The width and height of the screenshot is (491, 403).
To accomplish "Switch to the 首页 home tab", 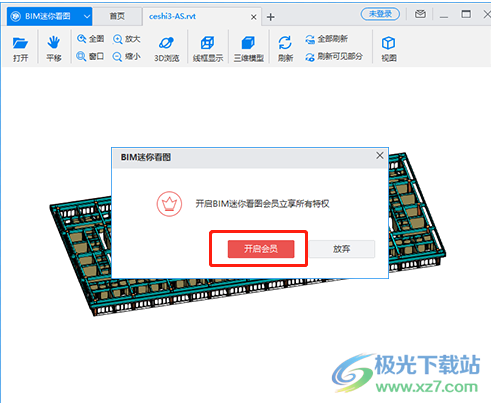I will coord(117,16).
